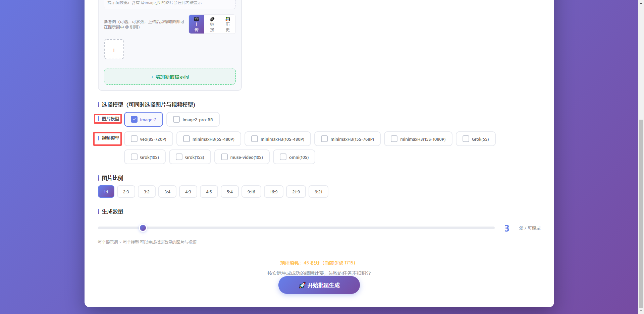Enable minimaxH3(15S-768P) model
The image size is (644, 314).
(x=324, y=139)
